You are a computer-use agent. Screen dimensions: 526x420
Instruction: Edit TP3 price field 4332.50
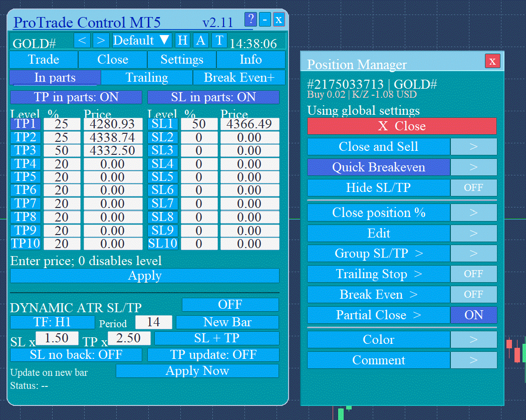tap(113, 150)
